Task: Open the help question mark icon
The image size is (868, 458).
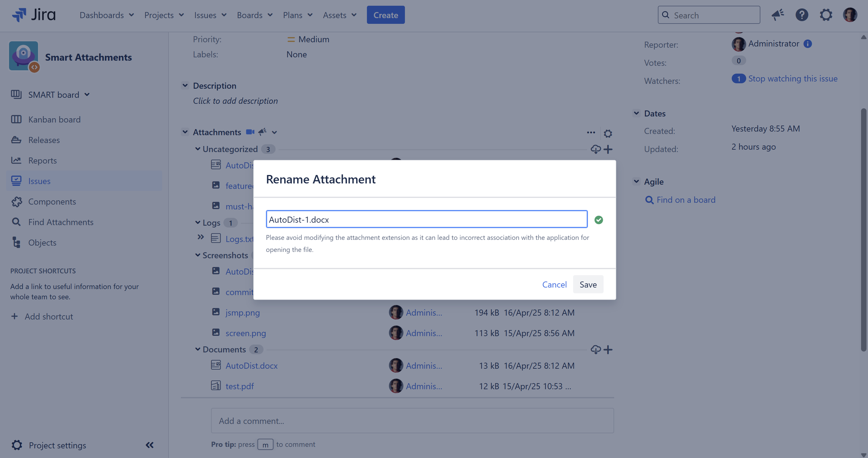Action: (x=802, y=15)
